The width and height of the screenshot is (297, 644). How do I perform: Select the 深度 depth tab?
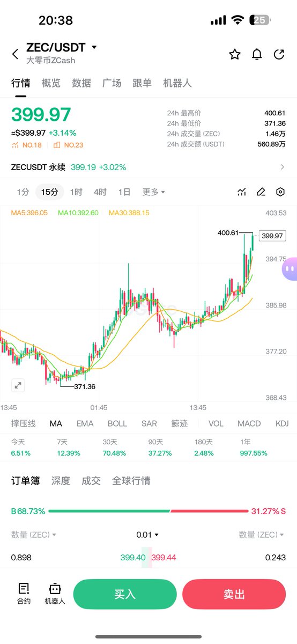coord(61,481)
